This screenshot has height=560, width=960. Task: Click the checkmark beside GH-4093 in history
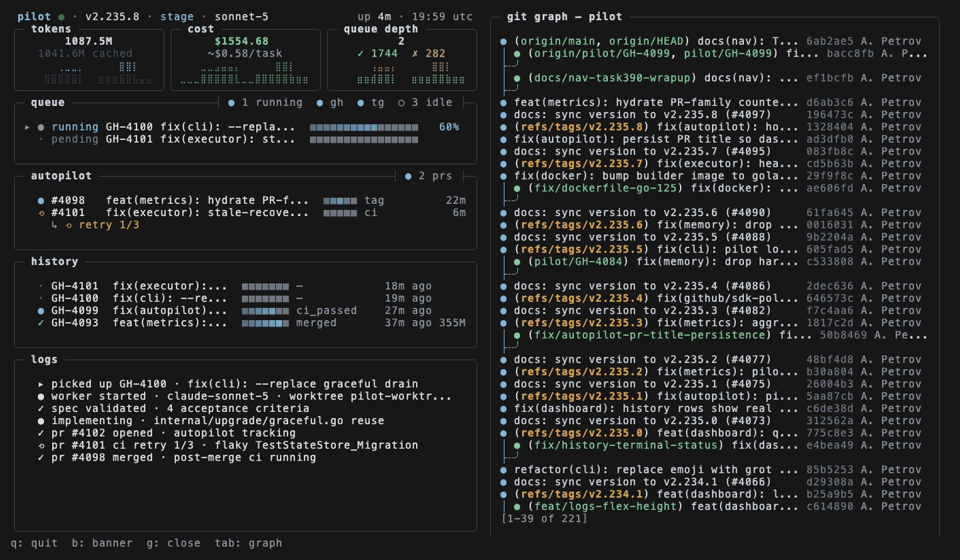41,323
